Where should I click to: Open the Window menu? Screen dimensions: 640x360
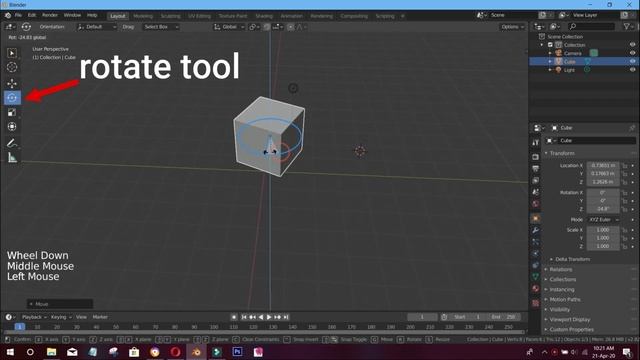(72, 15)
